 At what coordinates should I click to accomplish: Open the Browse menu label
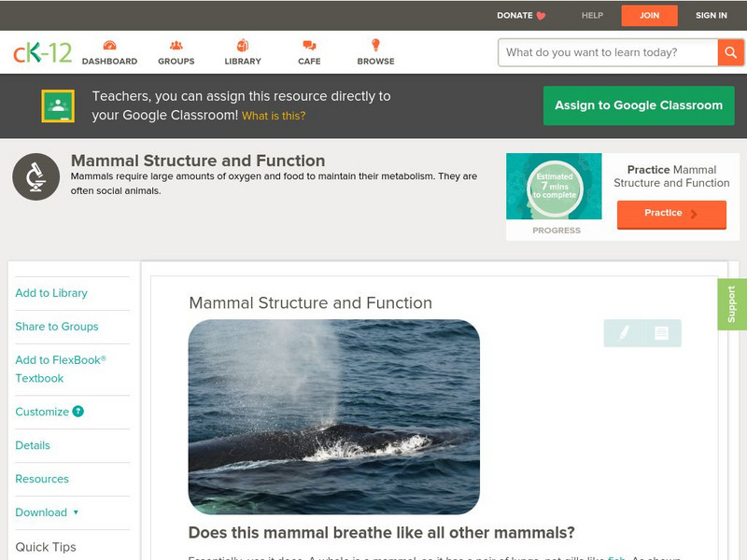point(376,62)
